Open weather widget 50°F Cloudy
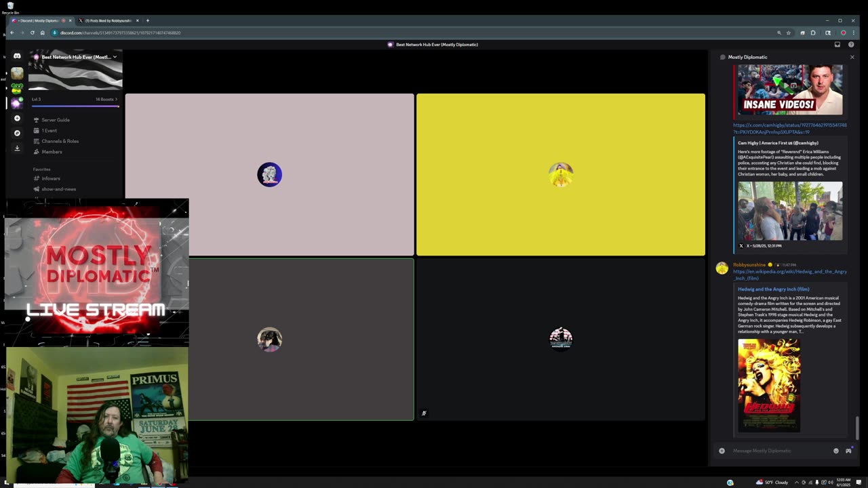This screenshot has height=488, width=868. click(x=772, y=483)
